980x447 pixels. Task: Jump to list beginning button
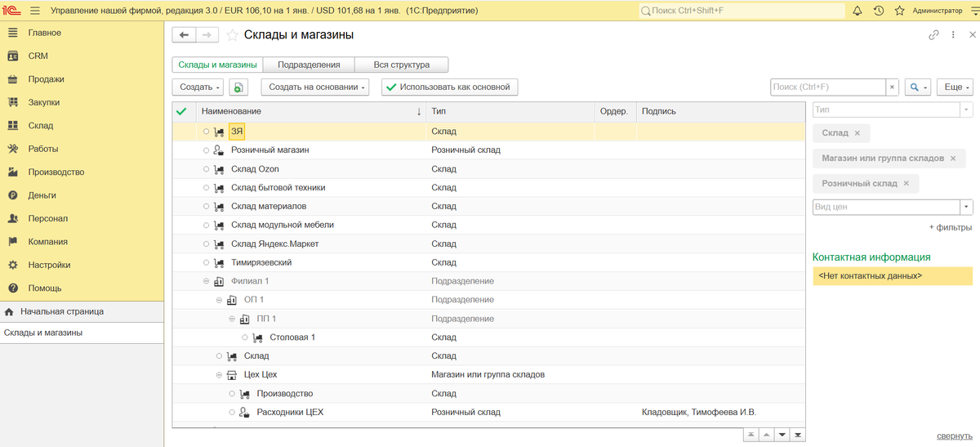(751, 435)
